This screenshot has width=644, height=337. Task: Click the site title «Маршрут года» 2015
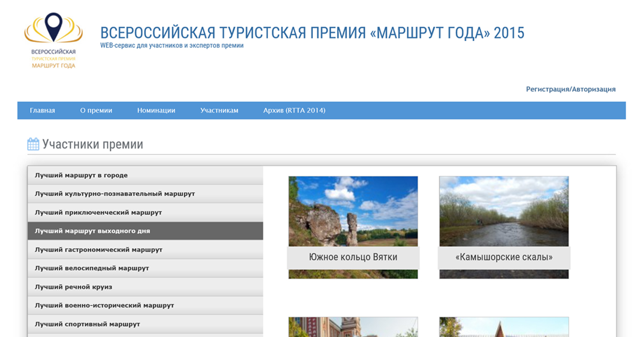click(312, 33)
